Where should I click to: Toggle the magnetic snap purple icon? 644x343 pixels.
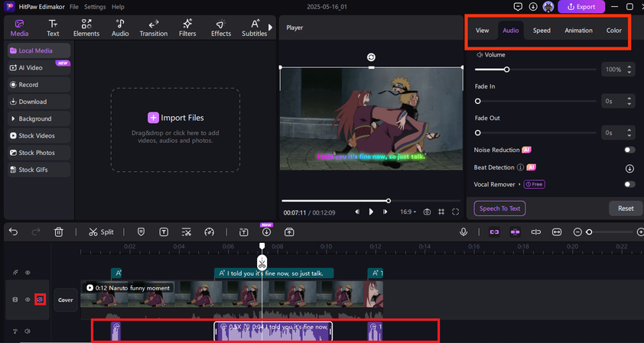515,232
